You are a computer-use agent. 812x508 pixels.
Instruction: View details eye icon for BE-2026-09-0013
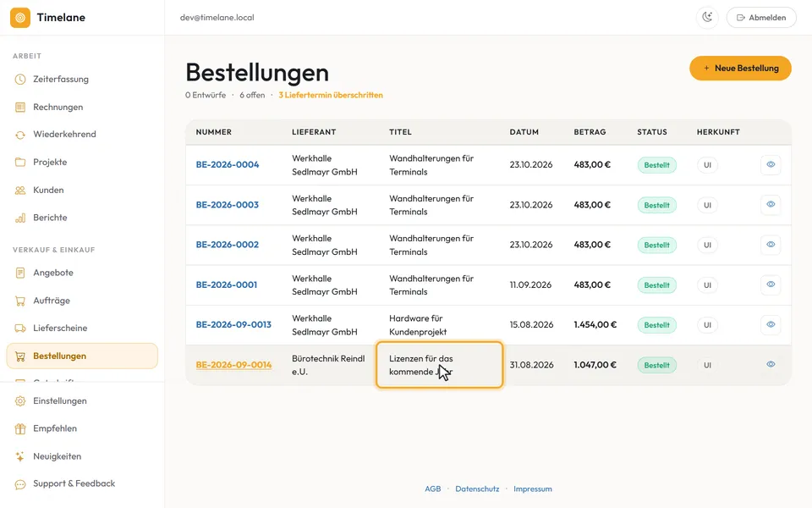(771, 324)
